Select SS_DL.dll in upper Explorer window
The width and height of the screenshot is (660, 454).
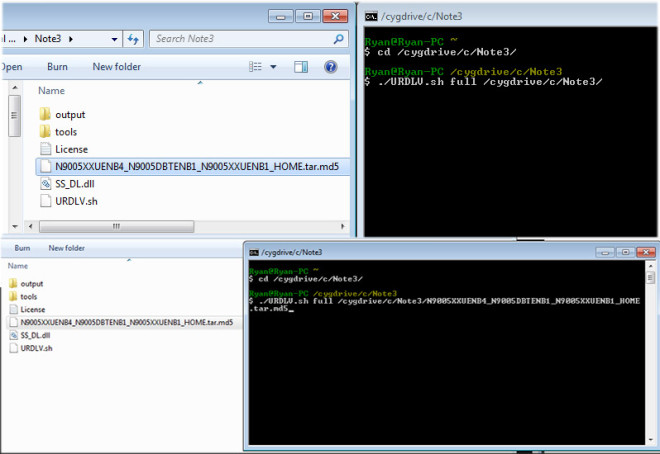click(67, 184)
